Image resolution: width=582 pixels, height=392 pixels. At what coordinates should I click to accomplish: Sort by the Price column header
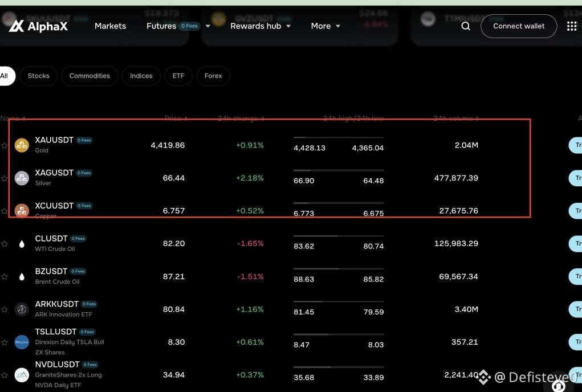176,119
